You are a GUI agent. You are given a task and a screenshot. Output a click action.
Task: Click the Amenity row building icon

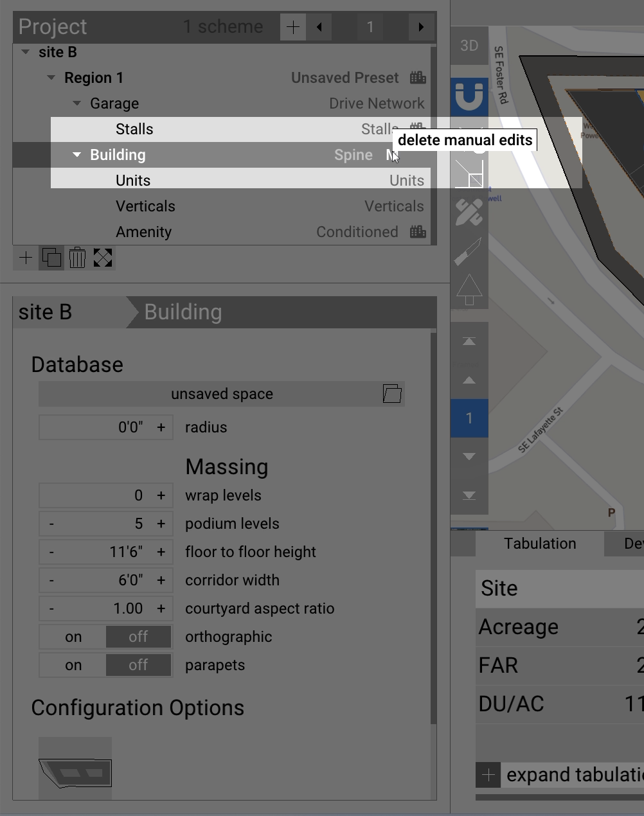pyautogui.click(x=418, y=232)
